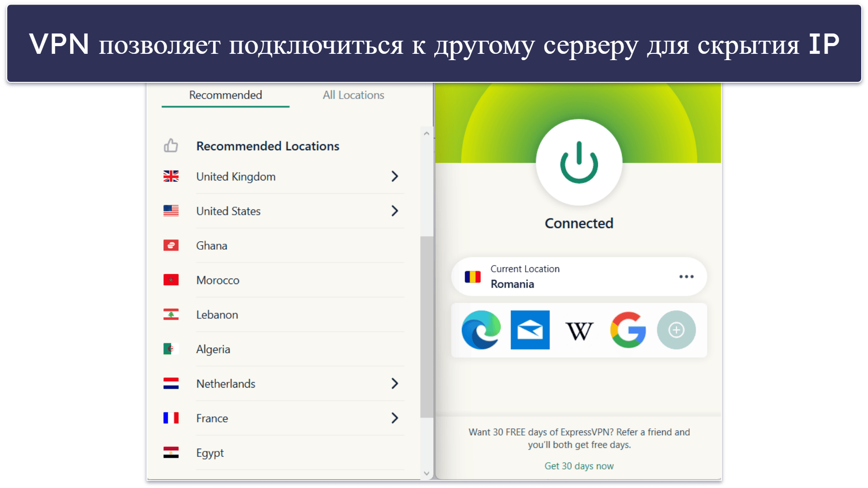Click the United Kingdom flag icon
Image resolution: width=868 pixels, height=488 pixels.
pyautogui.click(x=171, y=176)
